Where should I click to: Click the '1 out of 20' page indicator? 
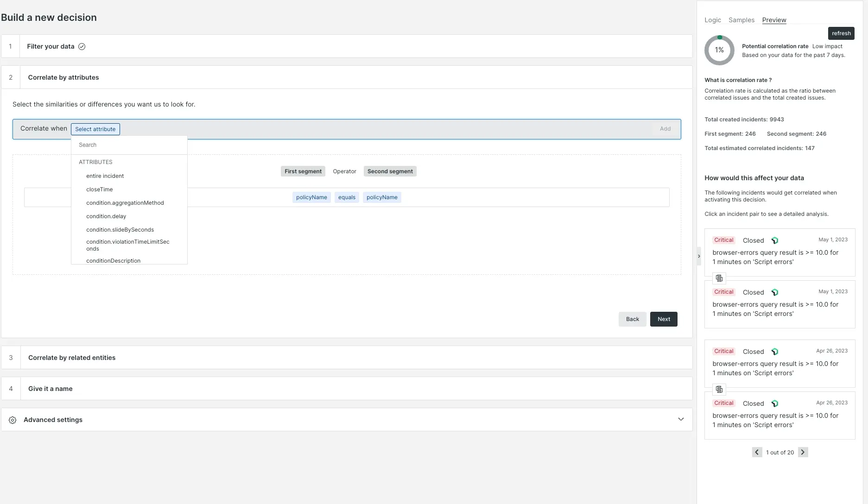tap(780, 453)
